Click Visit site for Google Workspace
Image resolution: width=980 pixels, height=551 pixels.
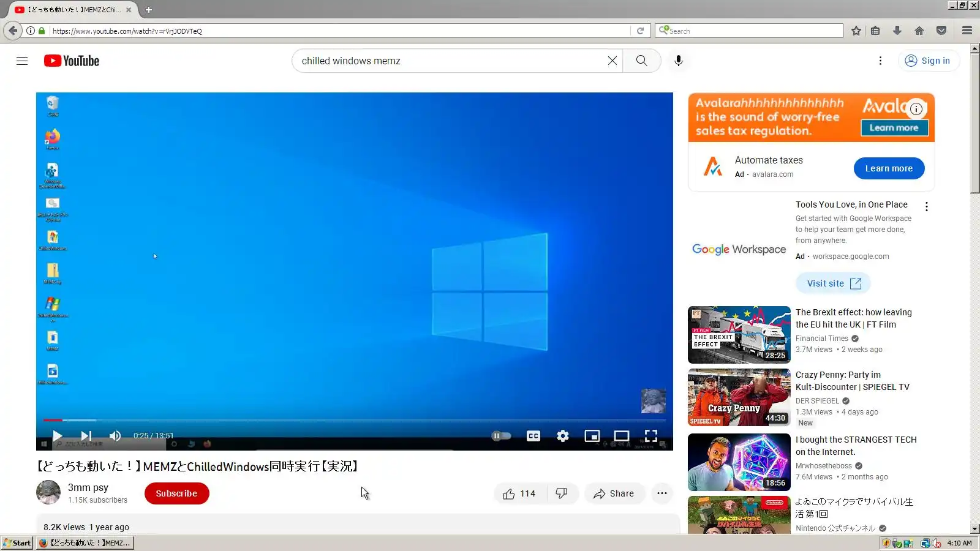[x=833, y=283]
